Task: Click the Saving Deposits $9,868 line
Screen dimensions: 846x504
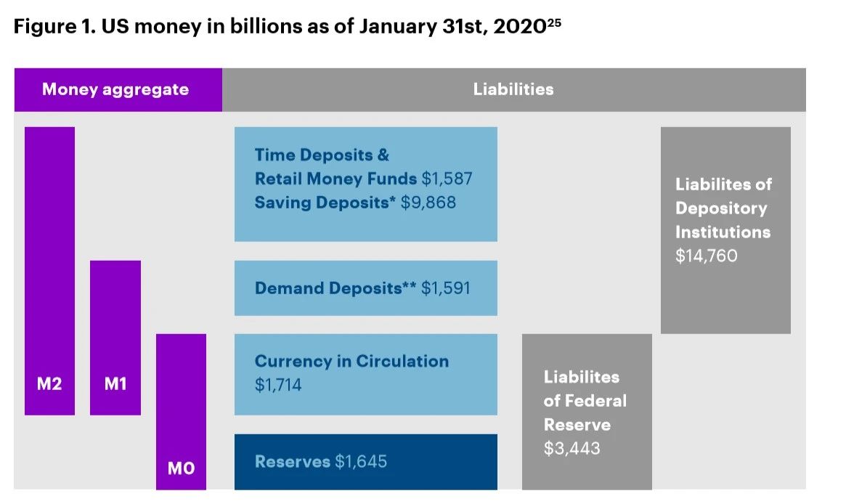Action: [x=355, y=203]
